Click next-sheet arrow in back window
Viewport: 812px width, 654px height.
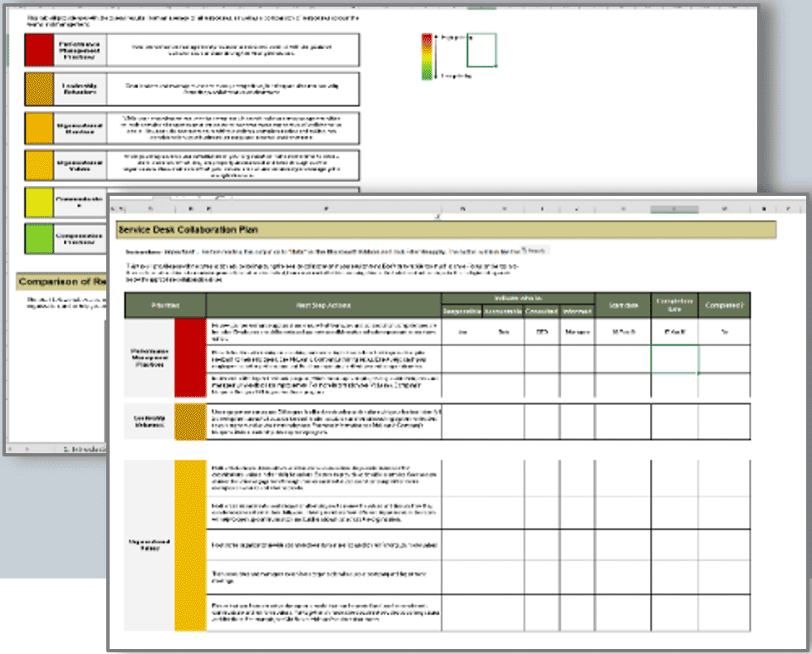[27, 449]
